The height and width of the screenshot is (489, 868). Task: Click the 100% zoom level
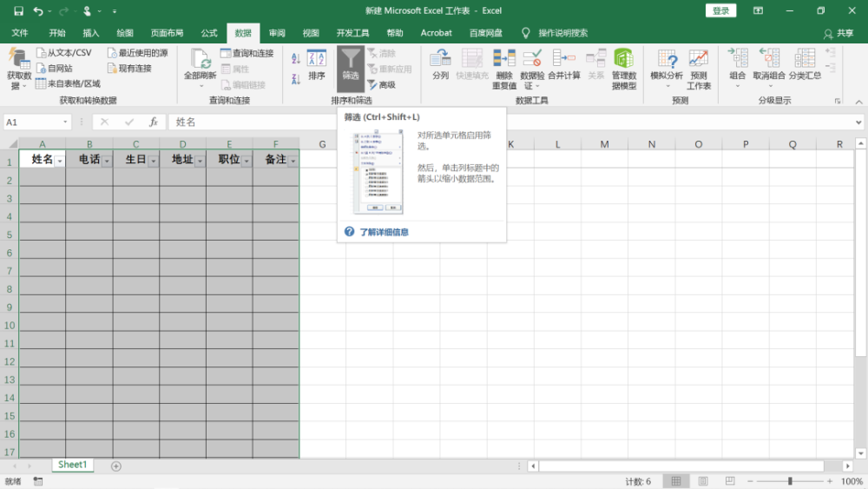(x=852, y=481)
